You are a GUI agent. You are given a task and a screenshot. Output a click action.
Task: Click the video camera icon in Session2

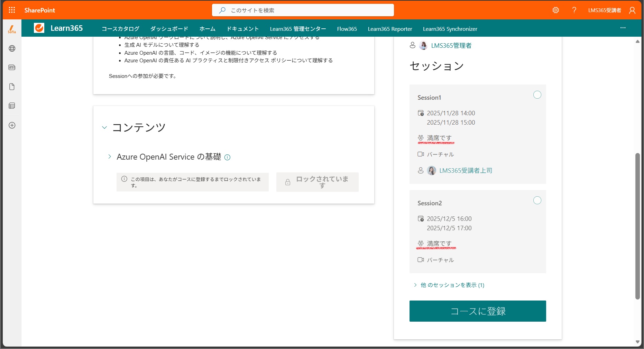click(x=421, y=260)
